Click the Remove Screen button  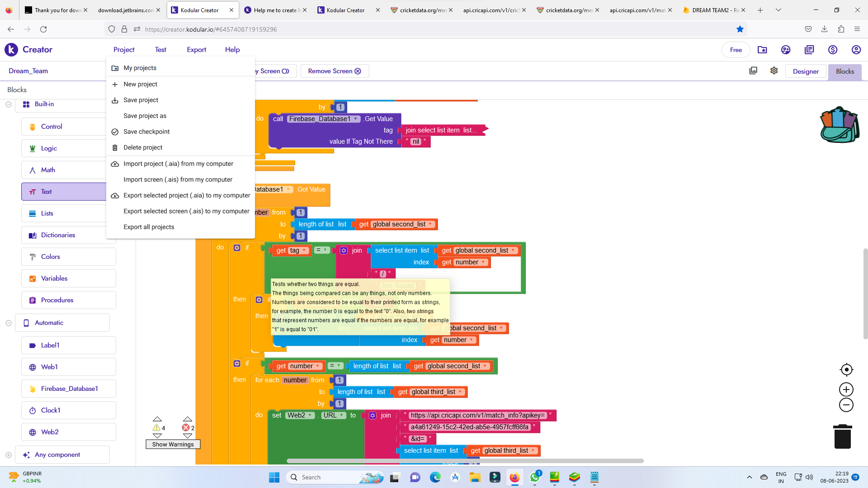(335, 71)
